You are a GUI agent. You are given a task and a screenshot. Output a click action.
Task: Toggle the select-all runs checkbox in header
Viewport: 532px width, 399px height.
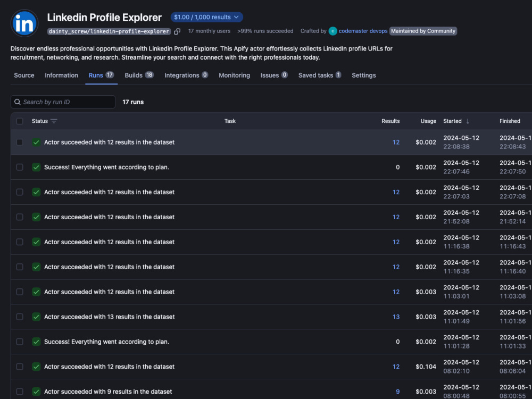click(20, 121)
